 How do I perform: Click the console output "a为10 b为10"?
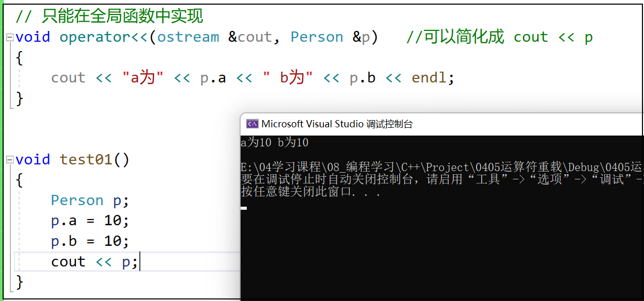pos(275,143)
